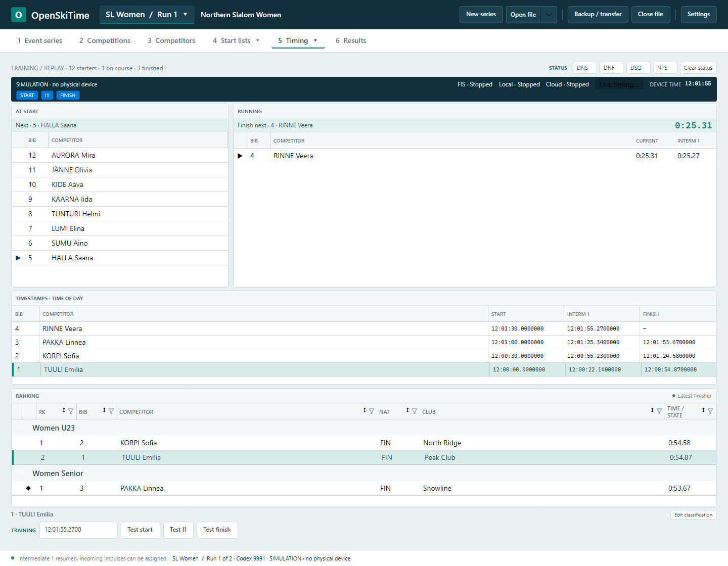Viewport: 728px width, 566px height.
Task: Collapse the Women U23 ranking group
Action: [x=21, y=428]
